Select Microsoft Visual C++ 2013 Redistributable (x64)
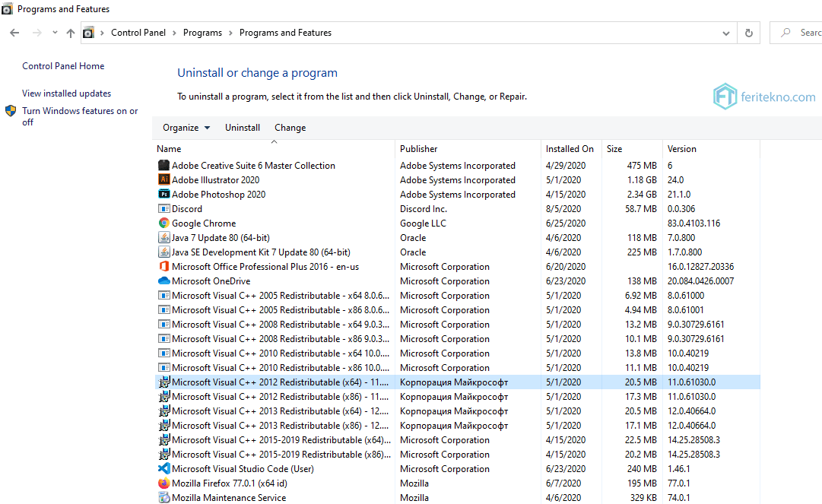The width and height of the screenshot is (822, 504). click(280, 410)
